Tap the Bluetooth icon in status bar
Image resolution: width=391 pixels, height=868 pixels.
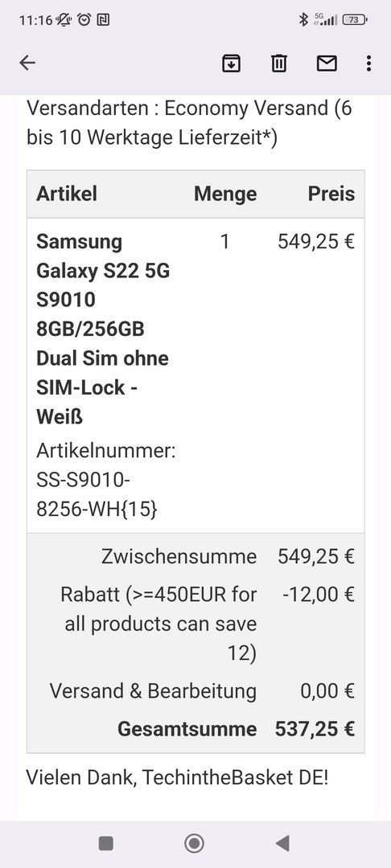pyautogui.click(x=303, y=20)
